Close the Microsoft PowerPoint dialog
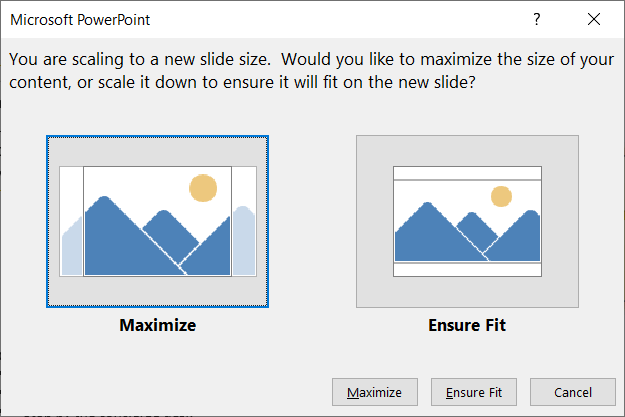The width and height of the screenshot is (625, 417). click(x=594, y=19)
